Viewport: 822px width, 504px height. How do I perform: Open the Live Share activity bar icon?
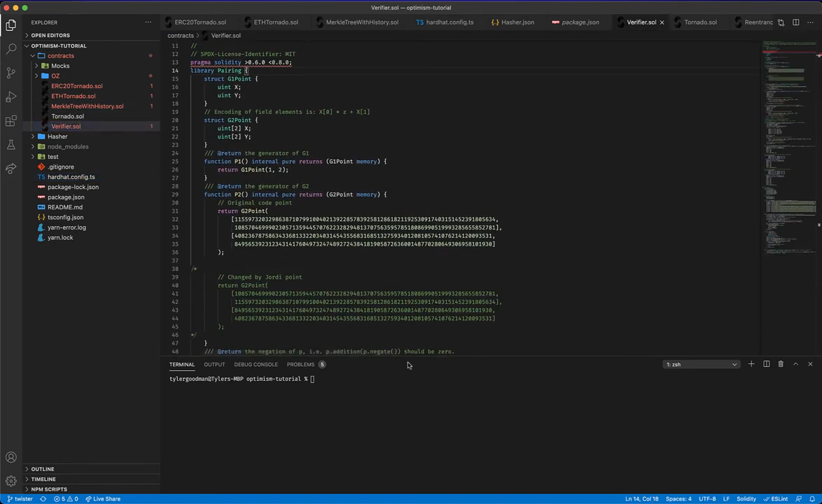pos(11,169)
